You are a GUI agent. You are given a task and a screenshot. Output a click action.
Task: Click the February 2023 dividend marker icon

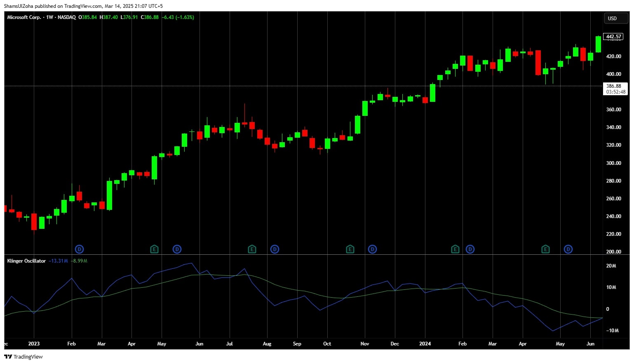pos(79,249)
